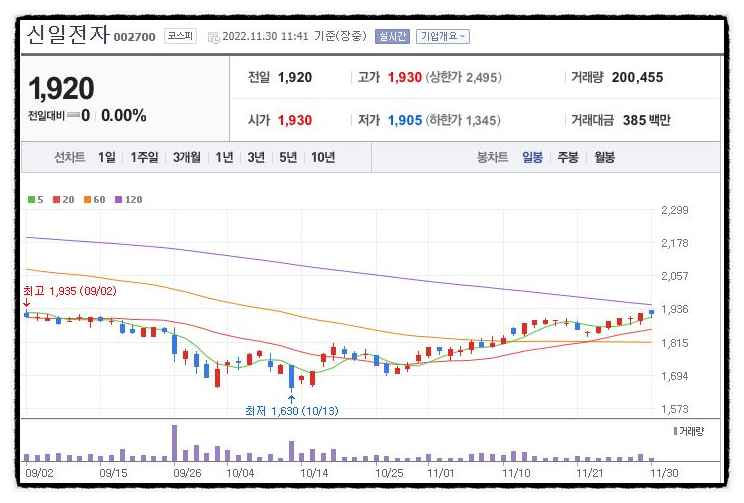The image size is (744, 503).
Task: Click the current price 1,920
Action: point(61,88)
